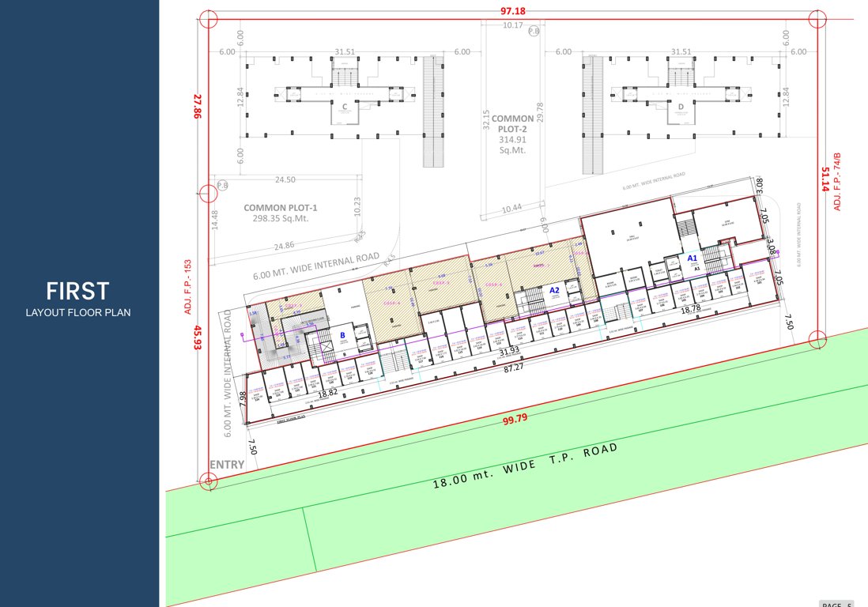
Task: Click the blue B block label
Action: click(x=343, y=335)
